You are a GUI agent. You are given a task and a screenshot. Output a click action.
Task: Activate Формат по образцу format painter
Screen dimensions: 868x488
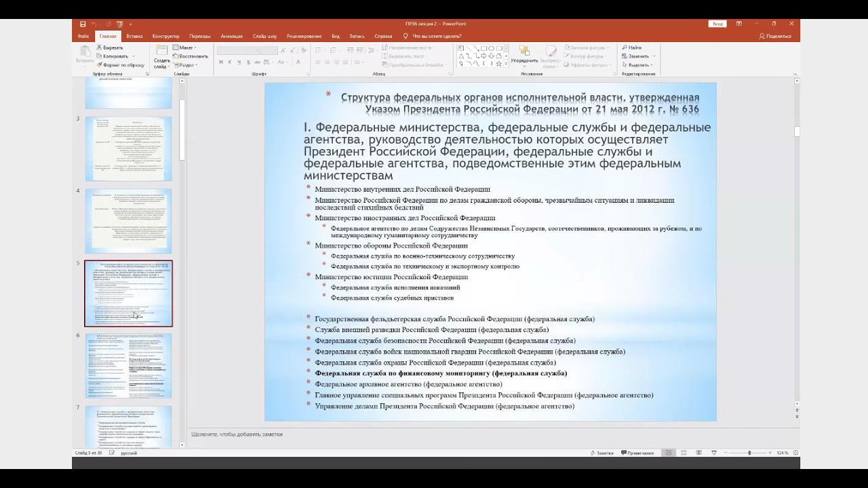(x=121, y=65)
